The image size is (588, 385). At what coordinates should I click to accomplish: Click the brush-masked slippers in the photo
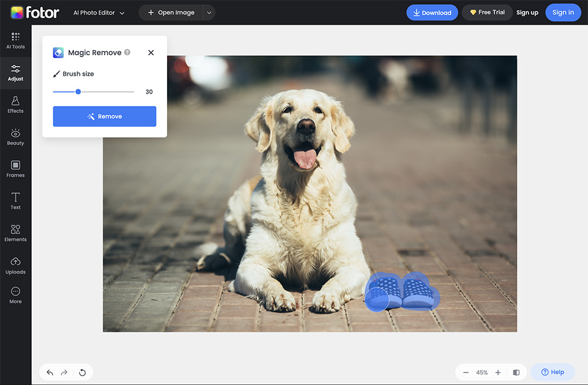pos(402,292)
